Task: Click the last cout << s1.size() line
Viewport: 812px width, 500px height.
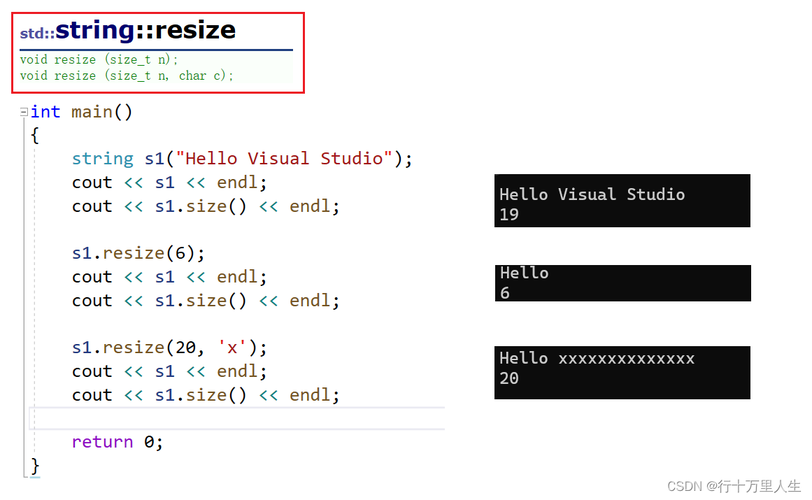Action: point(206,395)
